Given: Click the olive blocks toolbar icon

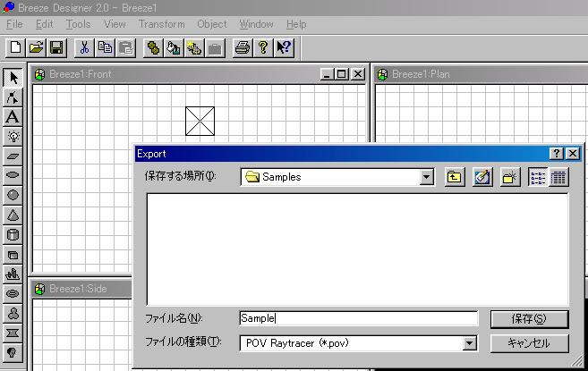Looking at the screenshot, I should [153, 48].
